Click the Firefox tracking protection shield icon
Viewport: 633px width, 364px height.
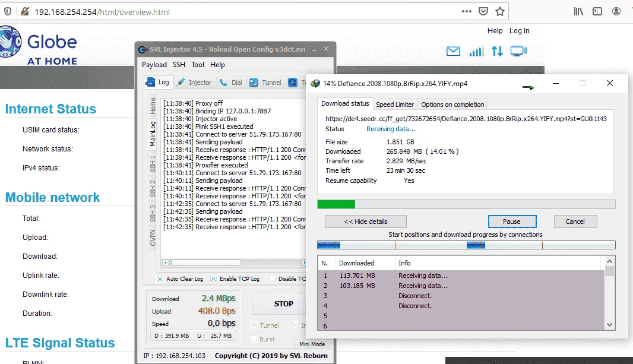click(7, 11)
